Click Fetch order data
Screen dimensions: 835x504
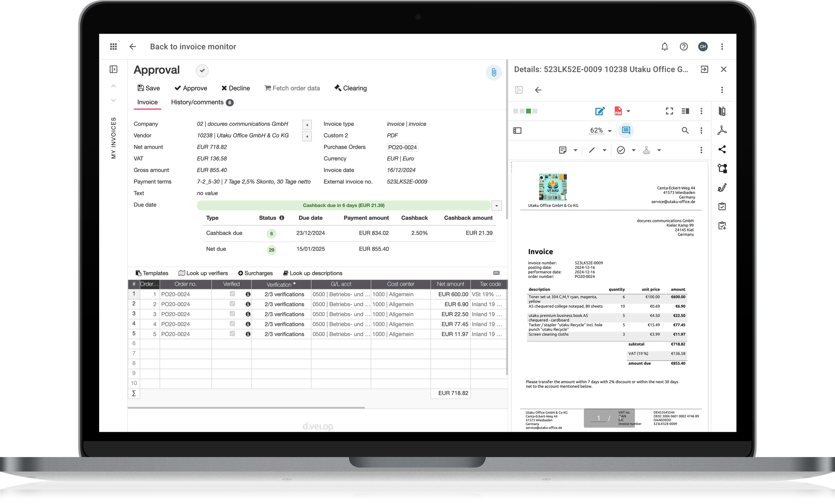[292, 88]
